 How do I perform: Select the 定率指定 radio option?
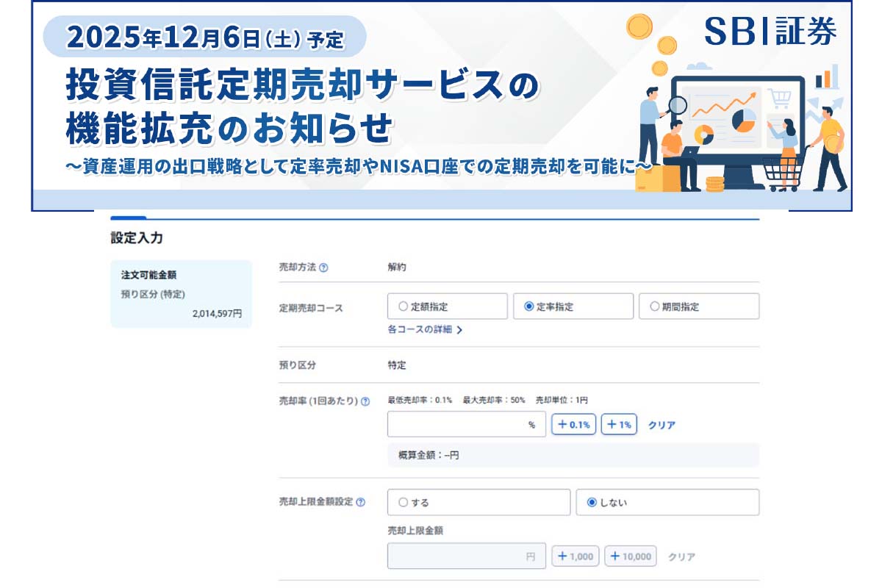click(529, 306)
